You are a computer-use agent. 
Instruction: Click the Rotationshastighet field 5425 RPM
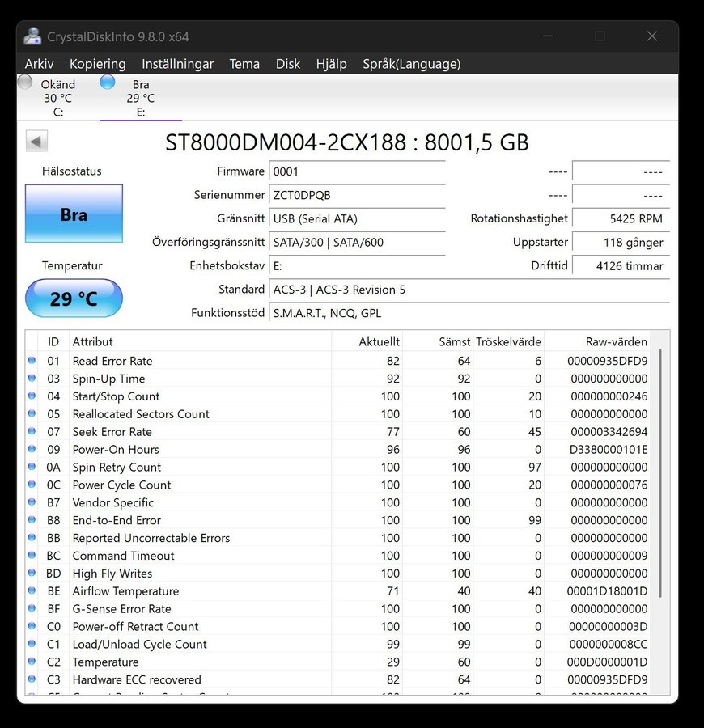point(621,218)
